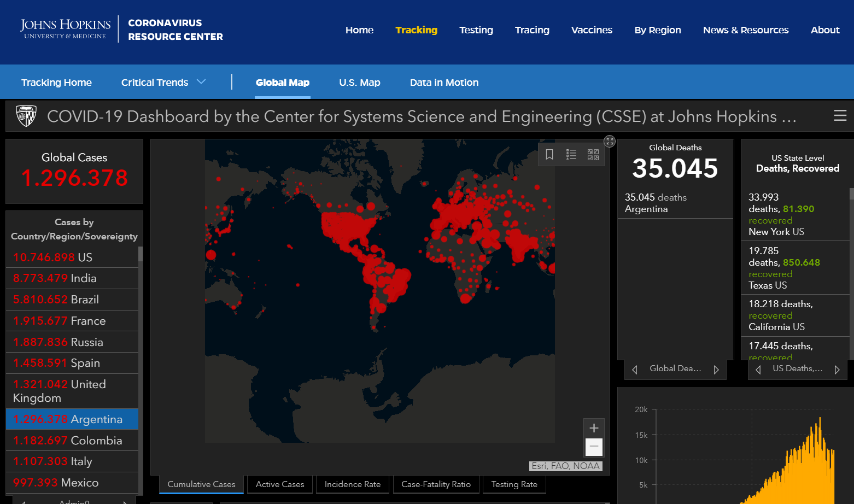Open the basemap gallery grid icon

[593, 155]
